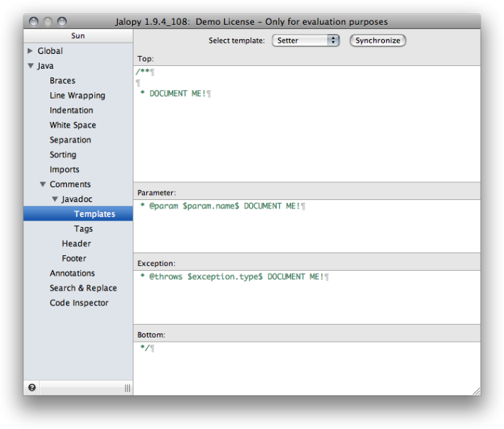Screen dimensions: 504x429
Task: Collapse the Javadoc tree node
Action: point(55,199)
